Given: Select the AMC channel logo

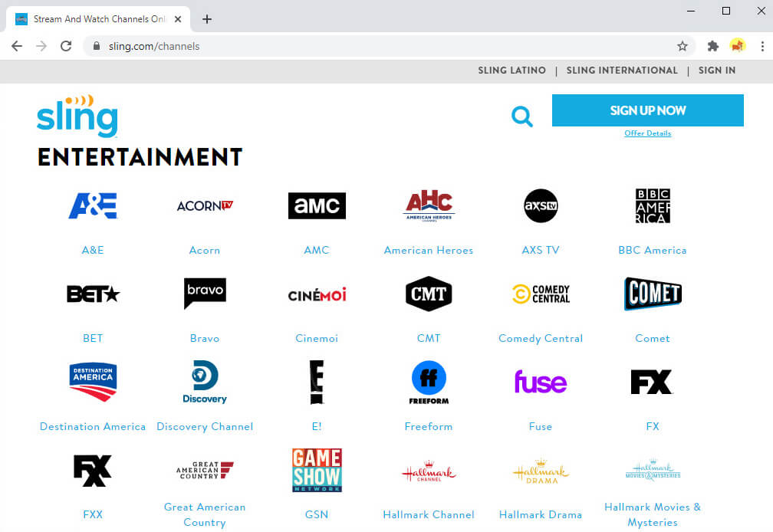Looking at the screenshot, I should (317, 205).
